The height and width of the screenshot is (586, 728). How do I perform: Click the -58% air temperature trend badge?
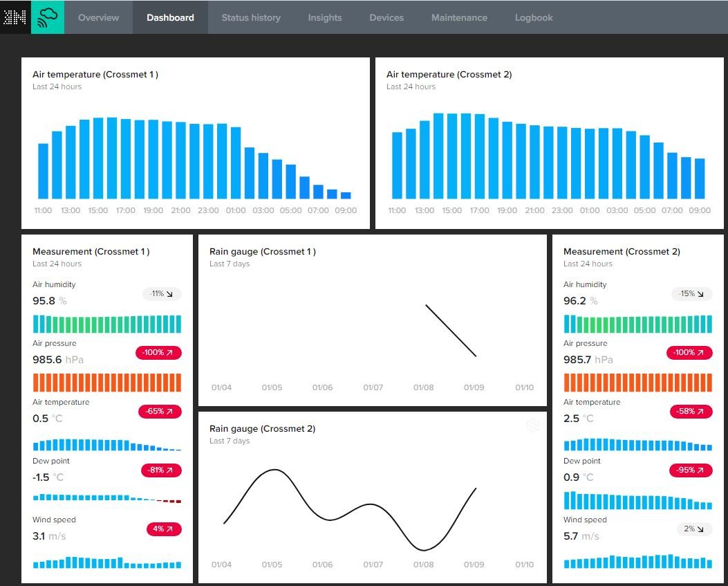690,412
